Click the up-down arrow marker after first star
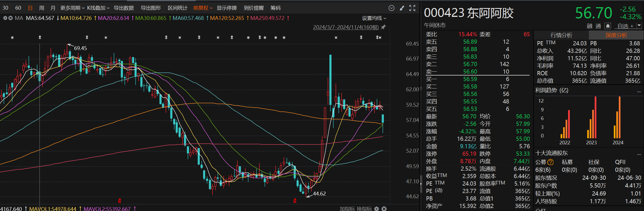Screen dimensions: 644x211 click(x=40, y=37)
